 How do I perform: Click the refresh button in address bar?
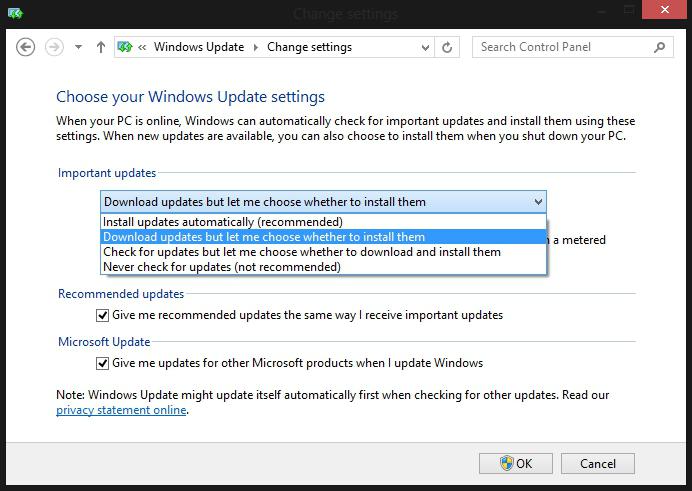tap(448, 47)
